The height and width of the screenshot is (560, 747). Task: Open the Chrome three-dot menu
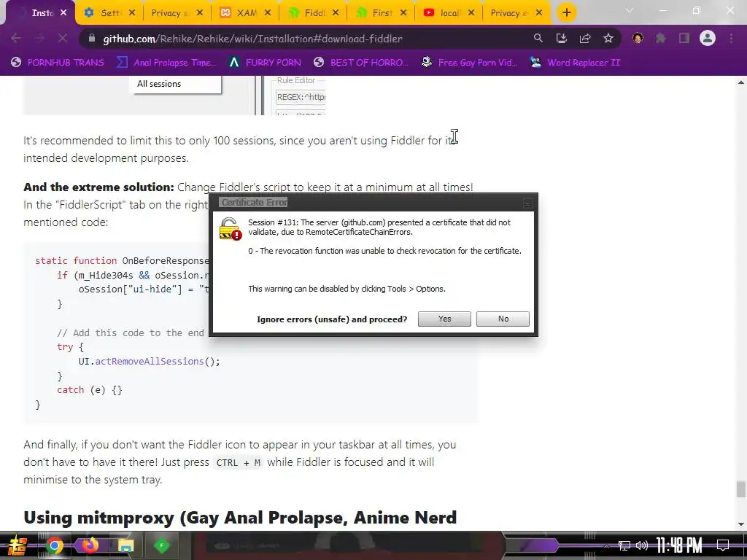coord(731,39)
